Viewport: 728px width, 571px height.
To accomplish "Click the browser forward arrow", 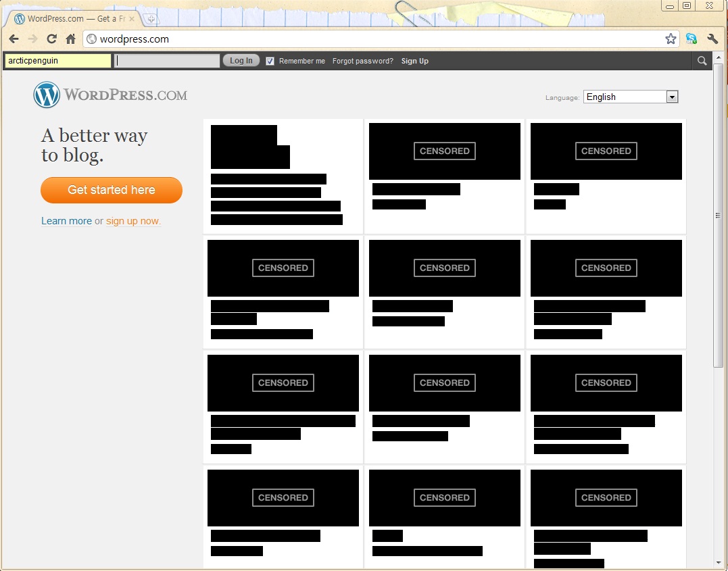I will click(x=32, y=39).
